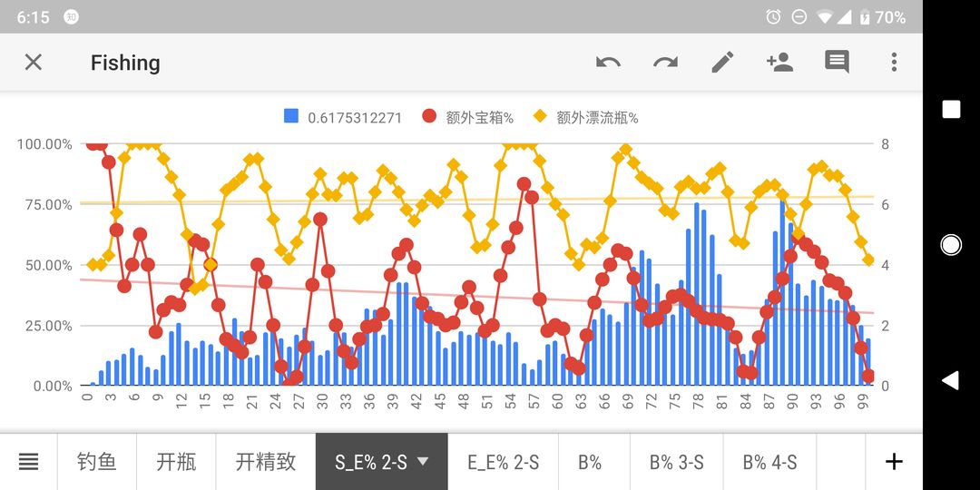This screenshot has width=980, height=490.
Task: Tap the right axis value 8
Action: (885, 144)
